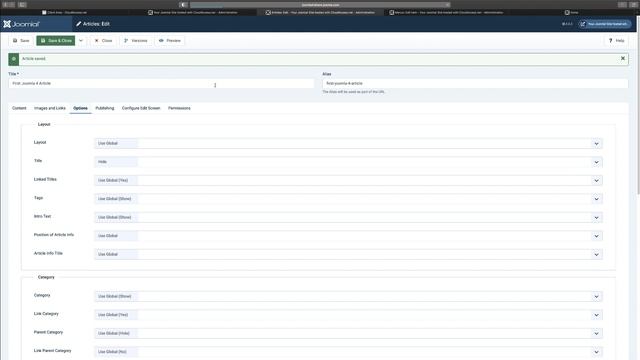The width and height of the screenshot is (640, 360).
Task: Click the browser address bar
Action: 320,5
